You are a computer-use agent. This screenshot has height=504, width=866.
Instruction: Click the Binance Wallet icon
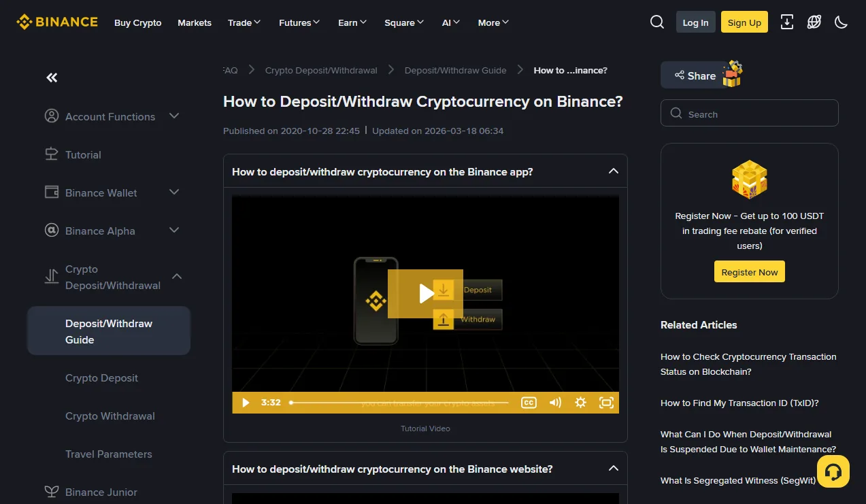(52, 192)
